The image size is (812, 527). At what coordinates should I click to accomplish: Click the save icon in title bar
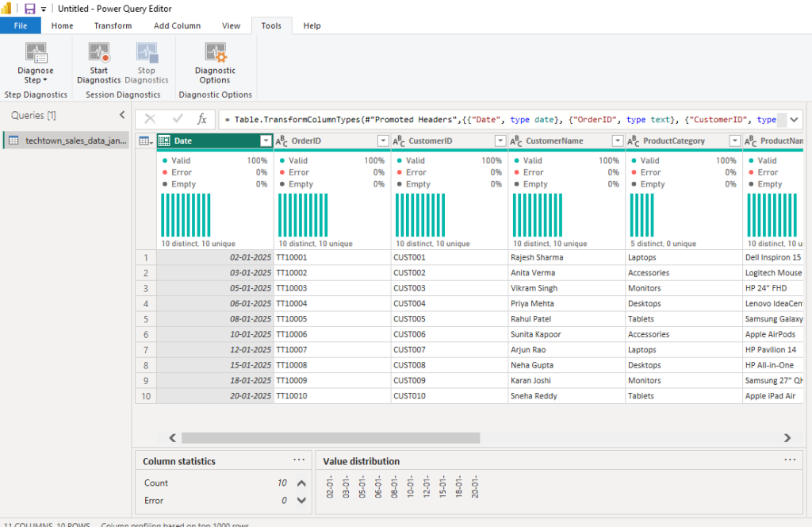tap(30, 9)
